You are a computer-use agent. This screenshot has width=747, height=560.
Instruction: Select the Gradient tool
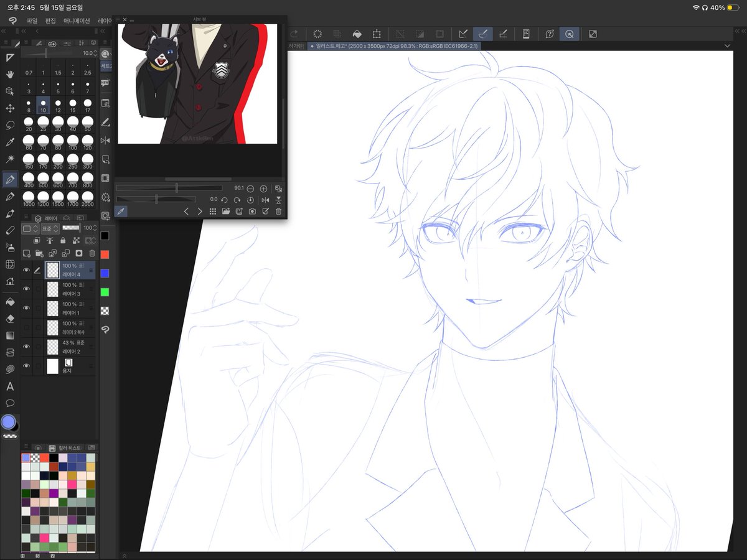coord(10,335)
